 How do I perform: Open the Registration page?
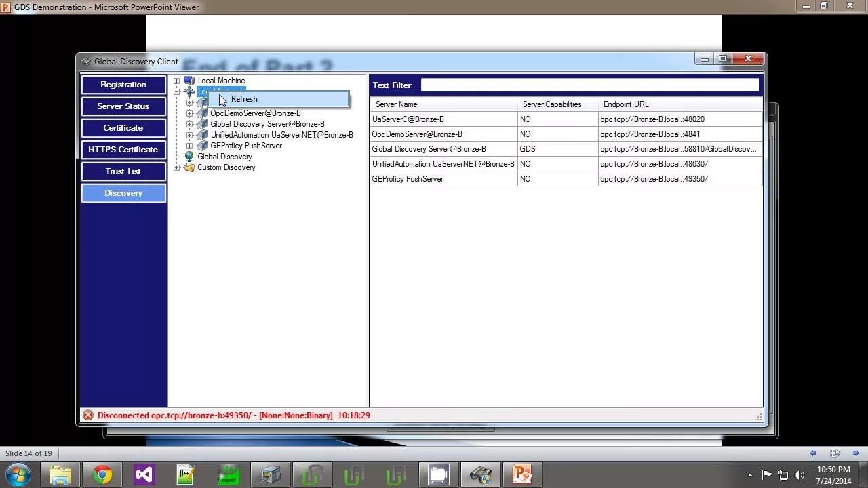[123, 85]
